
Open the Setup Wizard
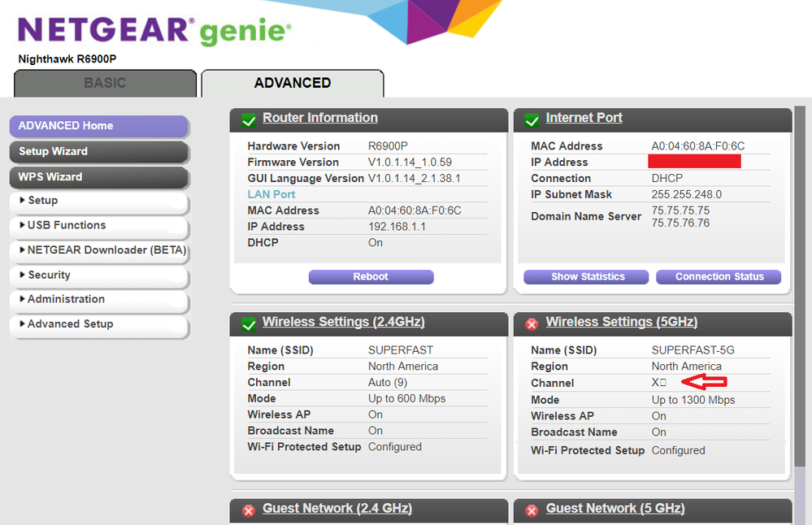[98, 152]
